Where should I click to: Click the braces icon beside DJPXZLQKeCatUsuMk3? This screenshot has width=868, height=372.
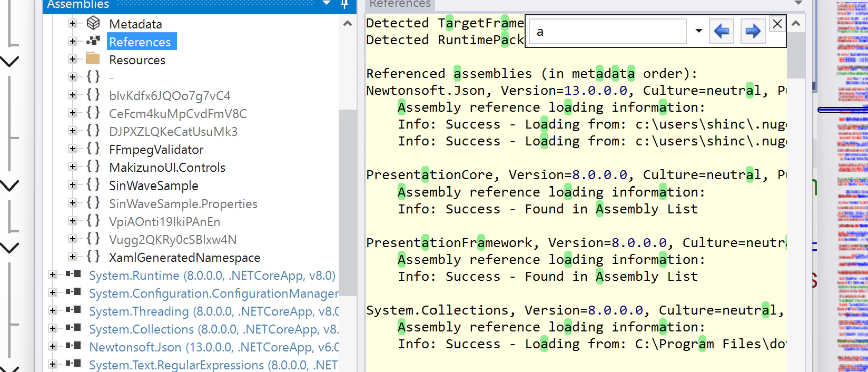pyautogui.click(x=93, y=131)
